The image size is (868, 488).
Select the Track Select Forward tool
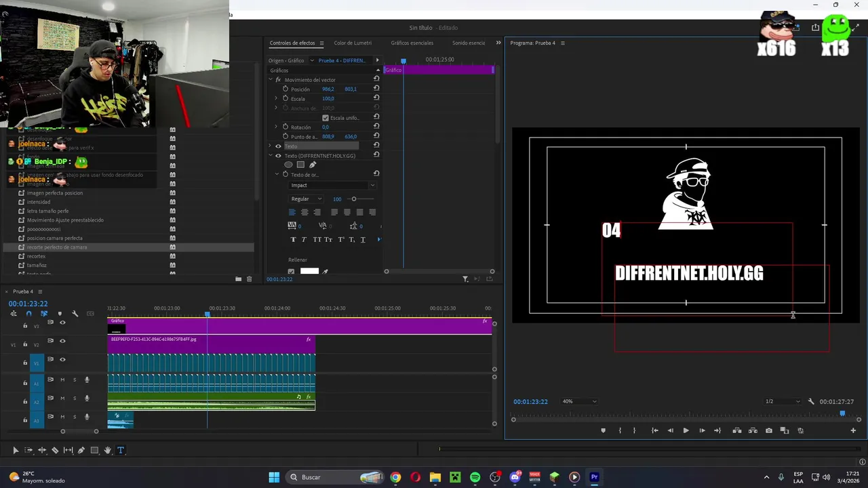click(x=28, y=450)
